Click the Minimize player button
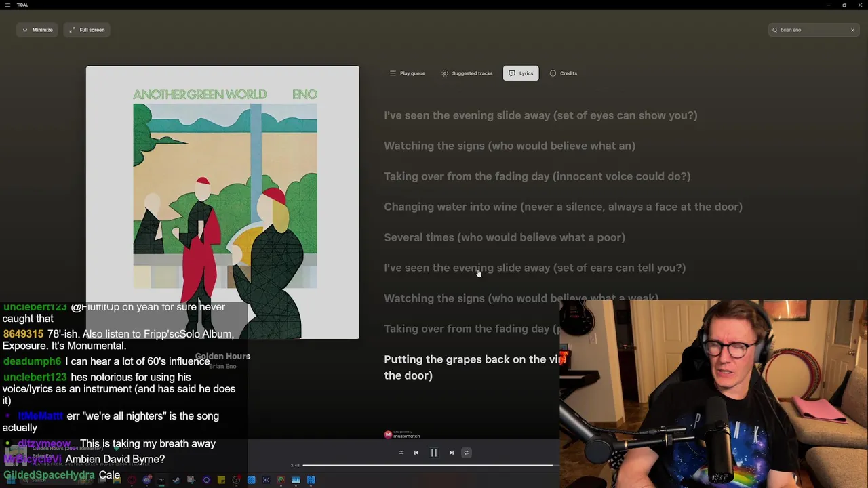868x488 pixels. pyautogui.click(x=37, y=30)
